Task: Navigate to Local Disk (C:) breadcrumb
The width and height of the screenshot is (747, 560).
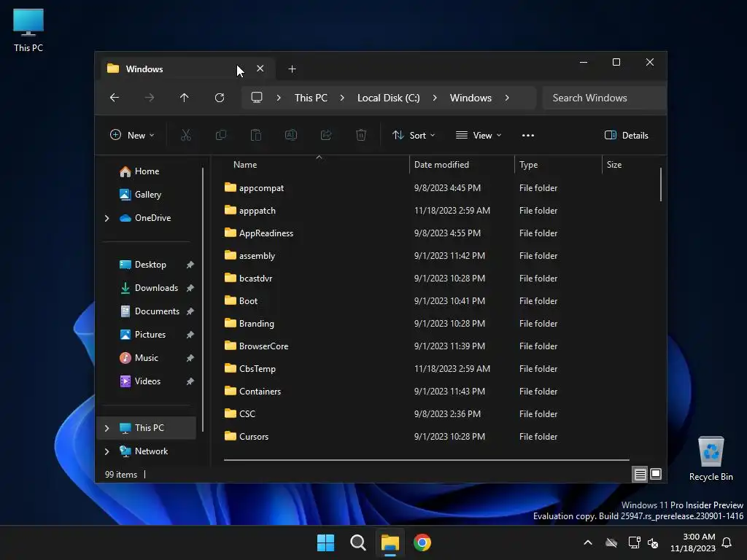Action: pyautogui.click(x=389, y=98)
